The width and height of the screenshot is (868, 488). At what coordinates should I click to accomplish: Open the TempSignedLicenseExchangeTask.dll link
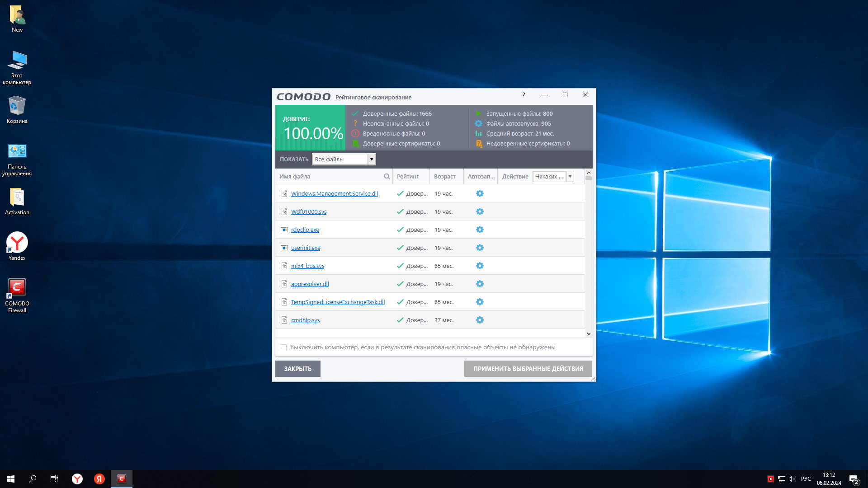point(338,302)
